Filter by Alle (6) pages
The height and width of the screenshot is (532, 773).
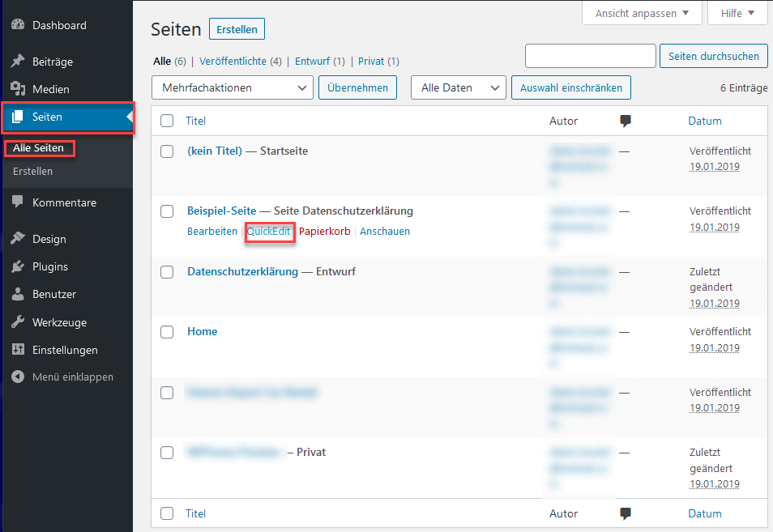coord(169,61)
